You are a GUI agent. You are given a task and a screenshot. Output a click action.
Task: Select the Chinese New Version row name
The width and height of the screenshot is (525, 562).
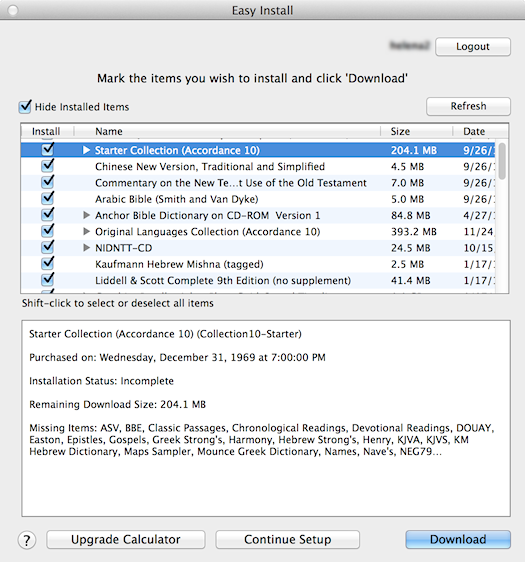pos(210,167)
